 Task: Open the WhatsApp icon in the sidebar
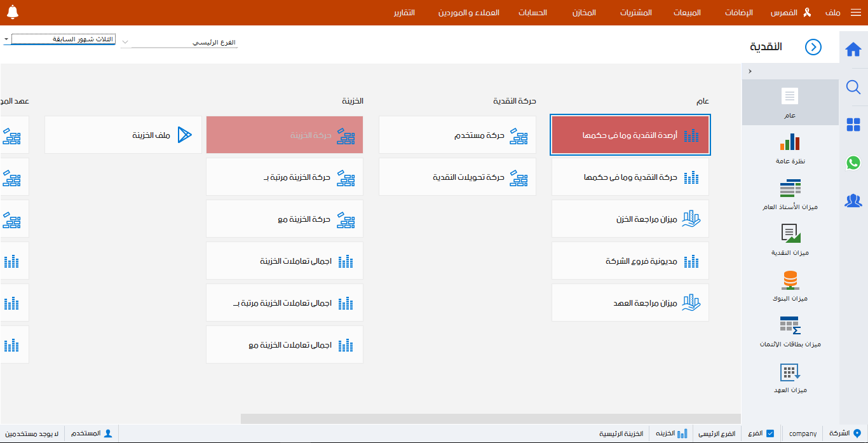tap(853, 163)
